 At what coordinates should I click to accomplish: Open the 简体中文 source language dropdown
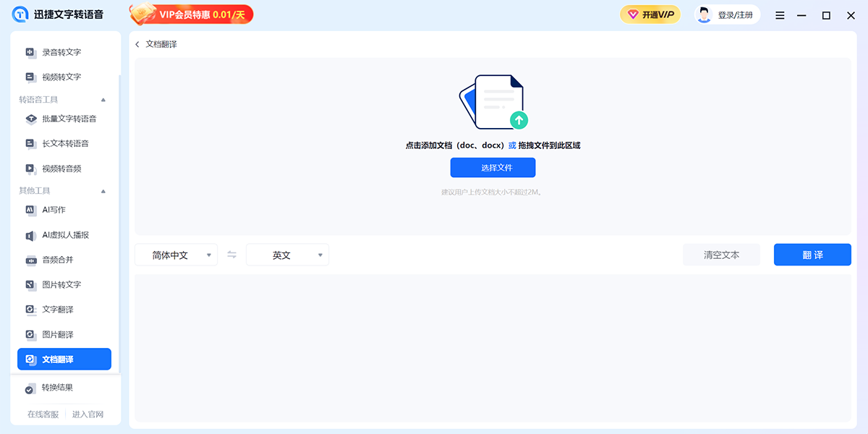pos(176,255)
